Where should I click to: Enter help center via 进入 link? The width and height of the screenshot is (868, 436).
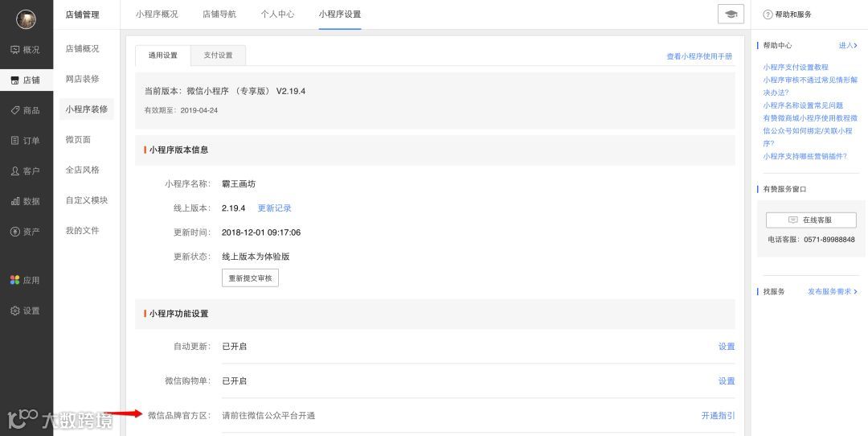tap(848, 45)
